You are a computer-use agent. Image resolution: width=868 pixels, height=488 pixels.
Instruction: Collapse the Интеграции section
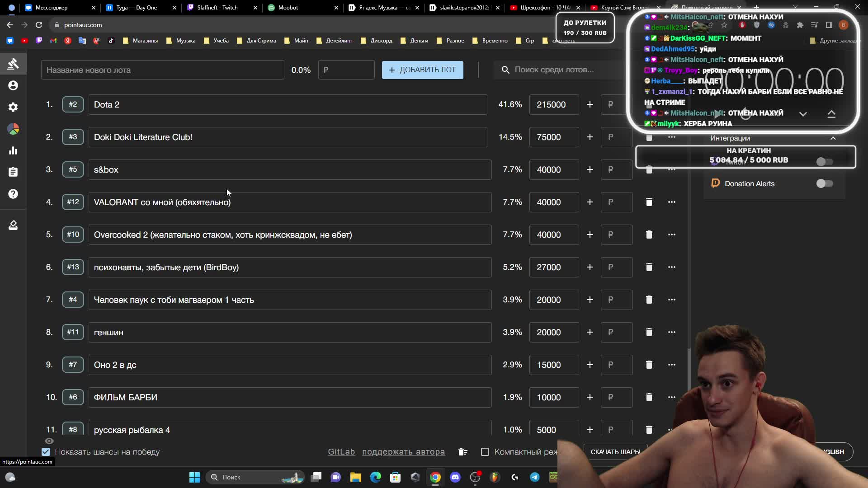(833, 138)
